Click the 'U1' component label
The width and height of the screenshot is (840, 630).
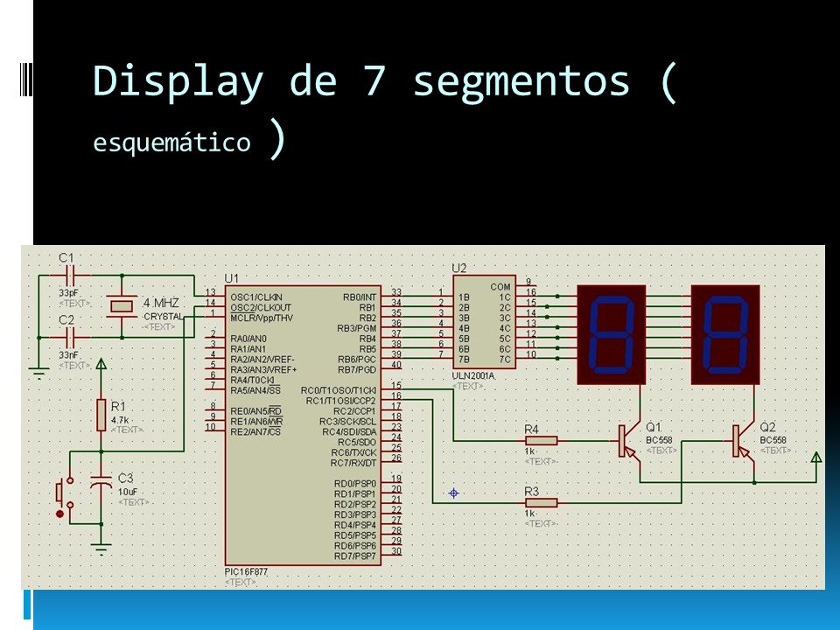click(x=231, y=278)
